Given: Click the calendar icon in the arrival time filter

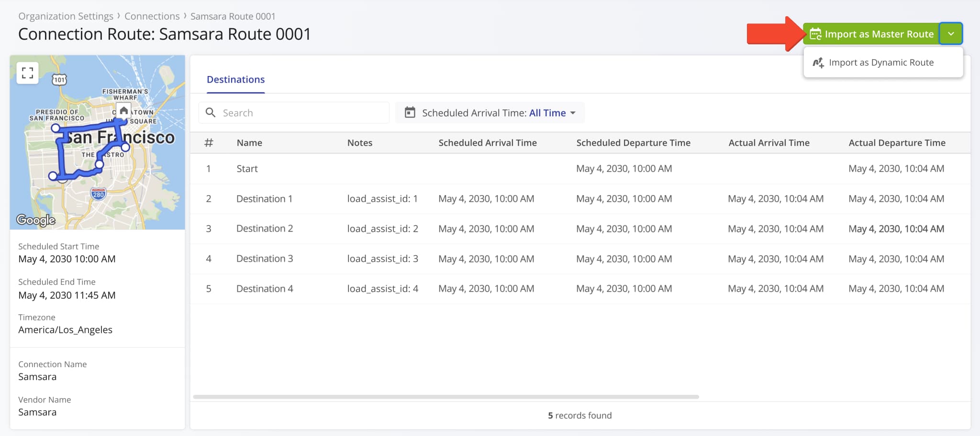Looking at the screenshot, I should coord(409,112).
